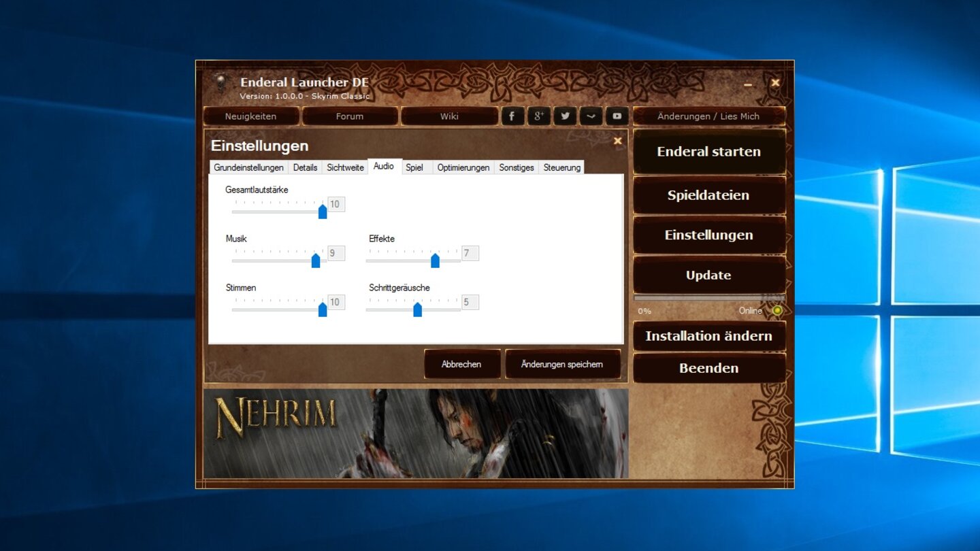980x551 pixels.
Task: Click the Musik volume slider handle
Action: (316, 261)
